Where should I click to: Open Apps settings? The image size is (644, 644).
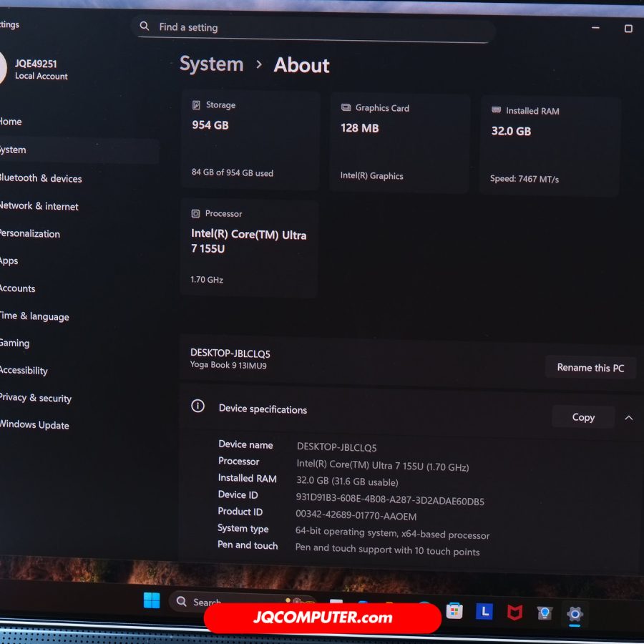[9, 260]
